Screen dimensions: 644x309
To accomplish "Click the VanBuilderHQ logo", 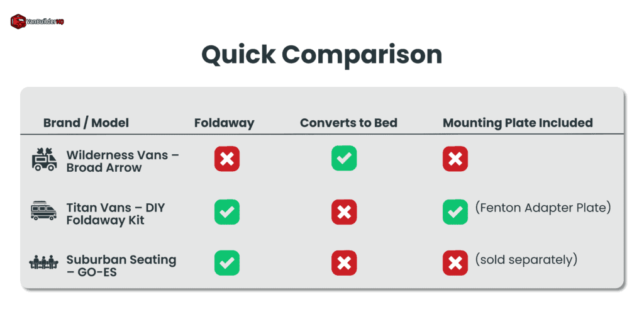I will [37, 21].
